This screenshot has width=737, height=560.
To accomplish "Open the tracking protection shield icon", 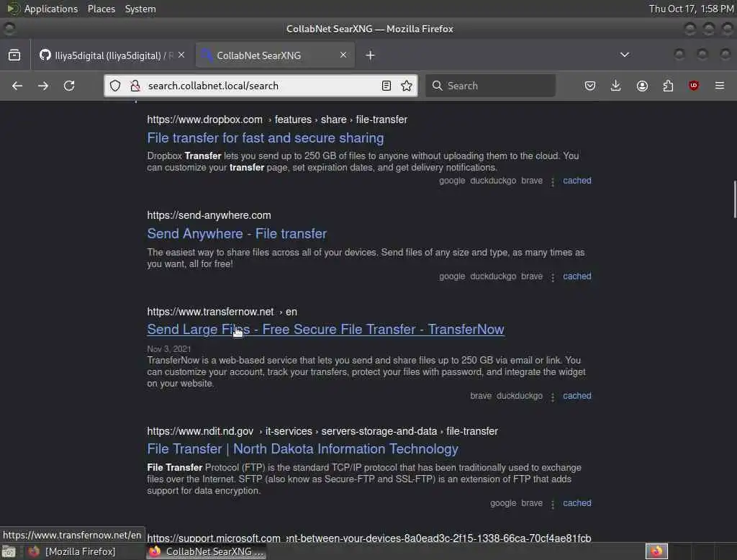I will [115, 86].
